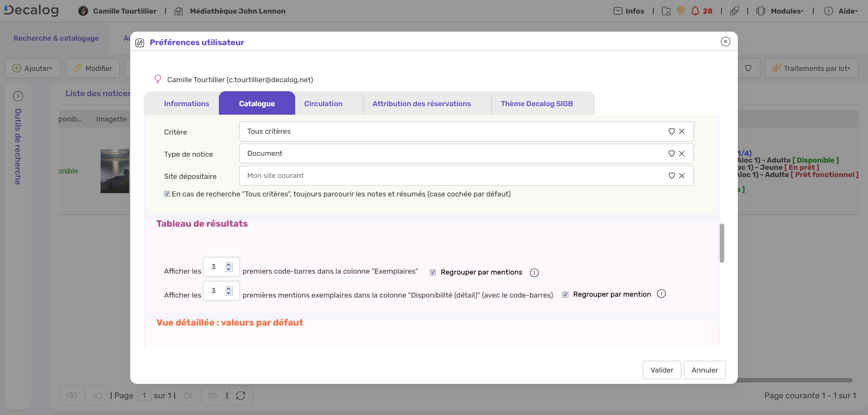Disable Regrouper par mentions for code-barres
Viewport: 868px width, 415px height.
(x=433, y=272)
